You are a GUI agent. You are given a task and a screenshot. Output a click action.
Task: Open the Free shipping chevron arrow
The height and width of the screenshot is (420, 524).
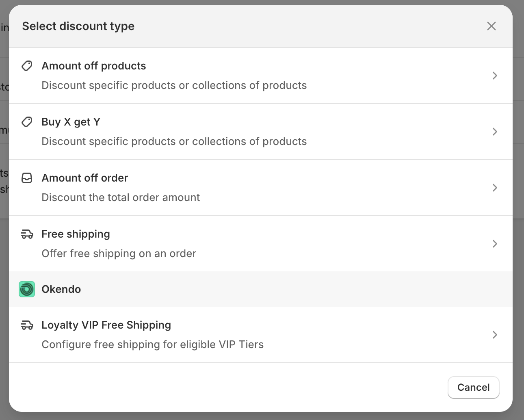pos(495,244)
